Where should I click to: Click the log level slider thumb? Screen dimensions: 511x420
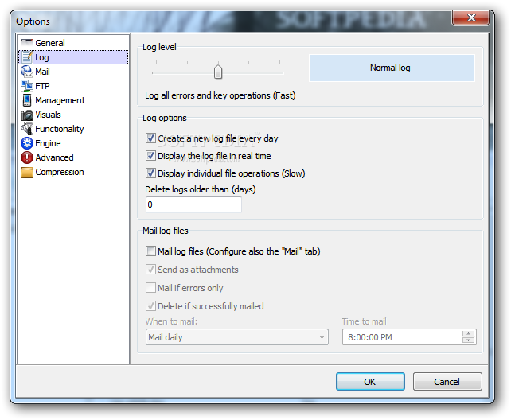(x=218, y=72)
